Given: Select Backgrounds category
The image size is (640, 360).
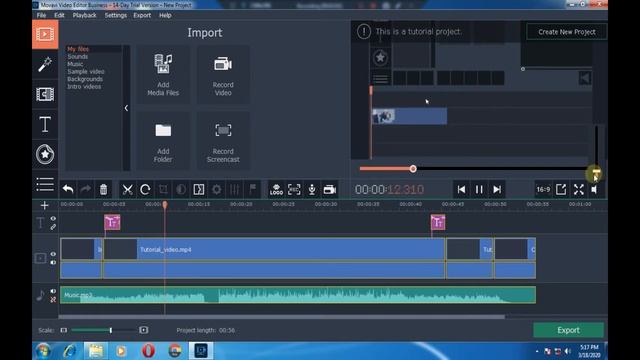Looking at the screenshot, I should 85,79.
